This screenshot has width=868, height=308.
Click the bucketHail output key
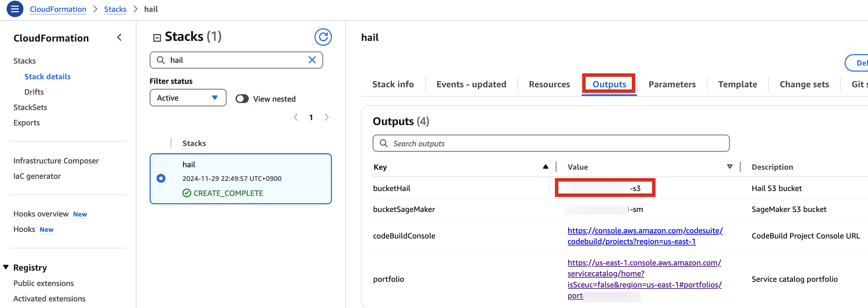tap(392, 189)
